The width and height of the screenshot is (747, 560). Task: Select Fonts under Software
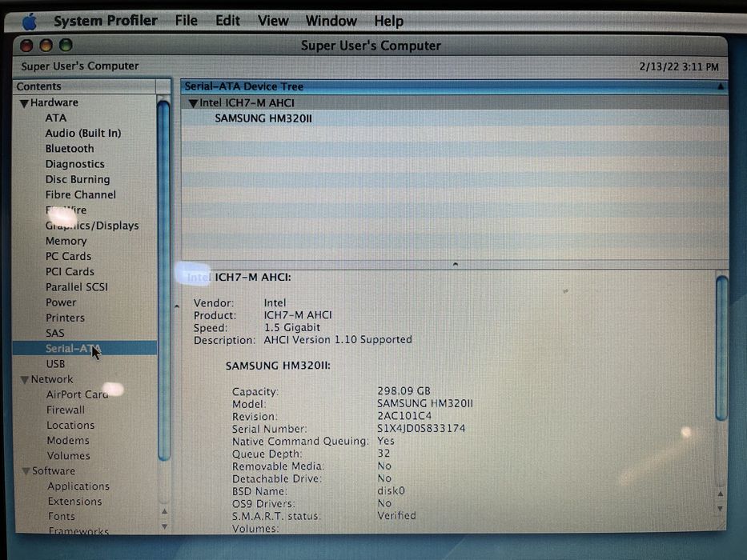pos(62,516)
